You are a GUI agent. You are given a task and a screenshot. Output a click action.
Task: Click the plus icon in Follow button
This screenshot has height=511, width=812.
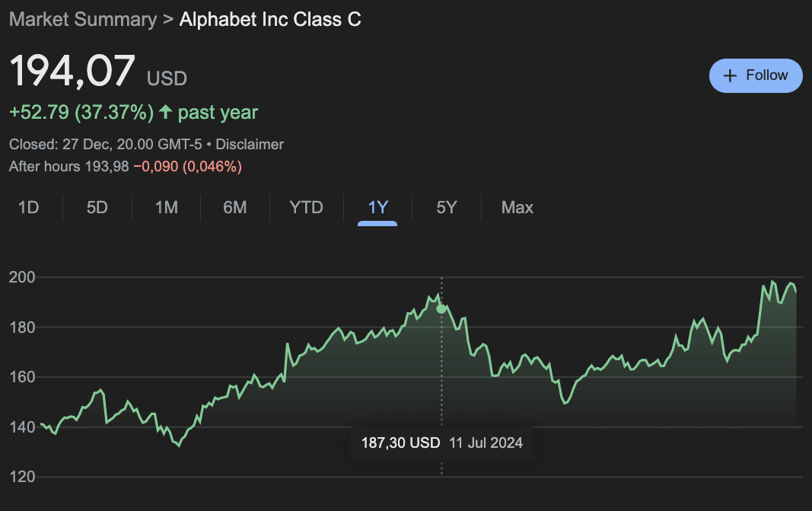(x=730, y=75)
